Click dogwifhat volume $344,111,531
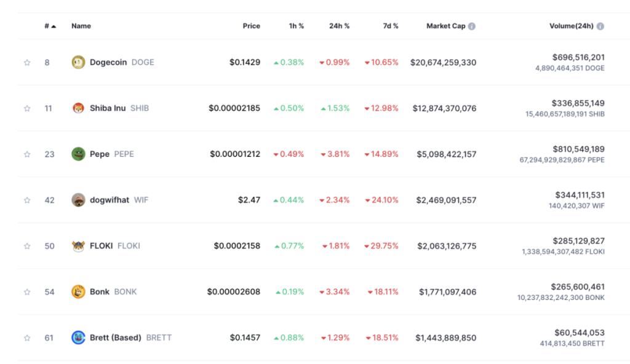This screenshot has width=630, height=364. 580,195
